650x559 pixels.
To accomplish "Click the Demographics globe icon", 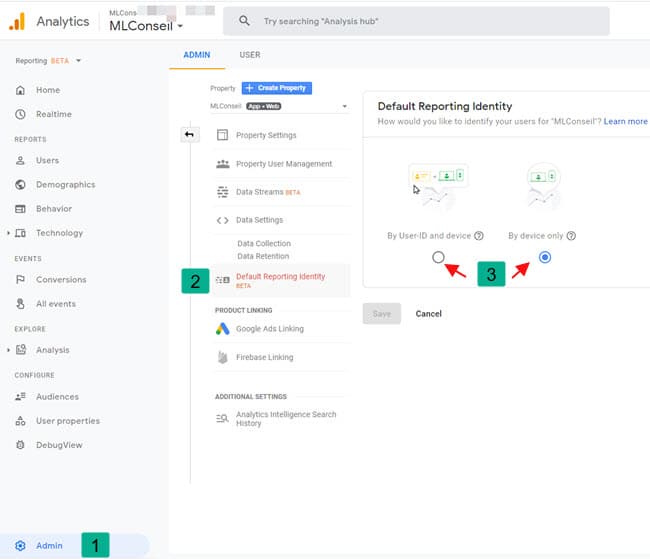I will tap(20, 185).
